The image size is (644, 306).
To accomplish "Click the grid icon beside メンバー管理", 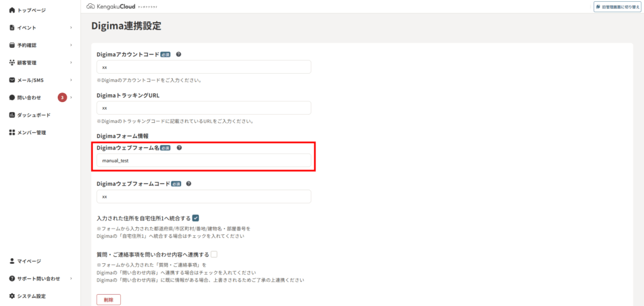I will [12, 132].
